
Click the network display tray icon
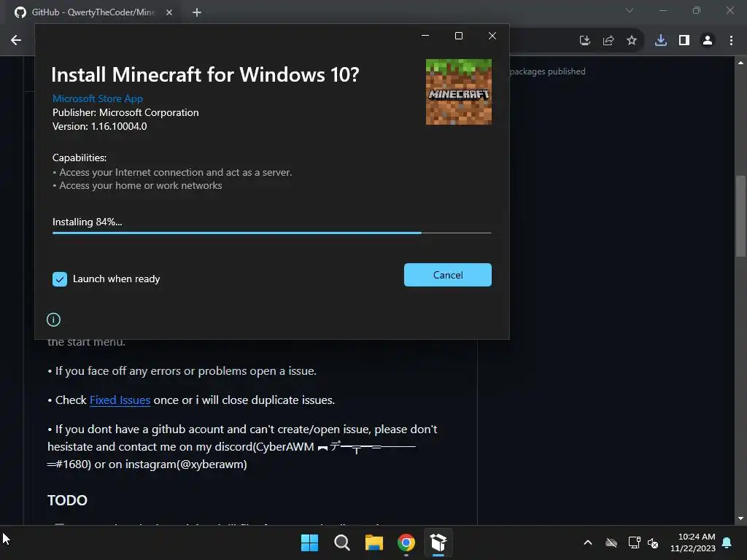point(634,542)
